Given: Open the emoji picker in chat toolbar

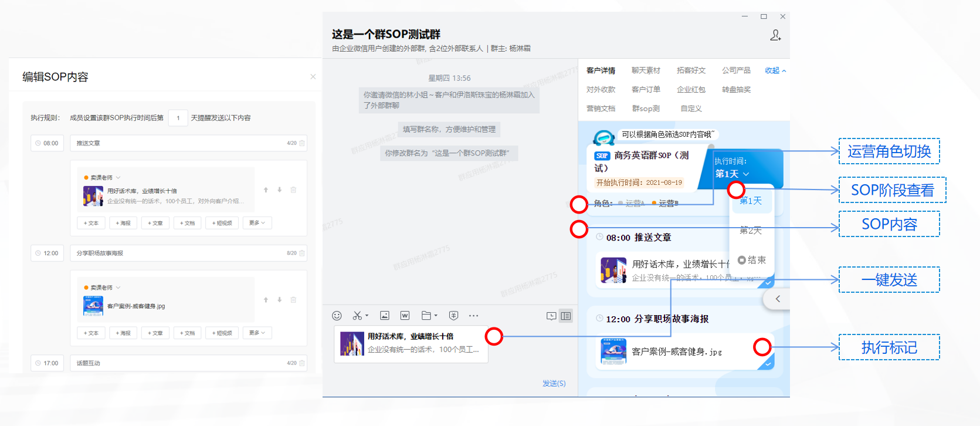Looking at the screenshot, I should click(337, 316).
